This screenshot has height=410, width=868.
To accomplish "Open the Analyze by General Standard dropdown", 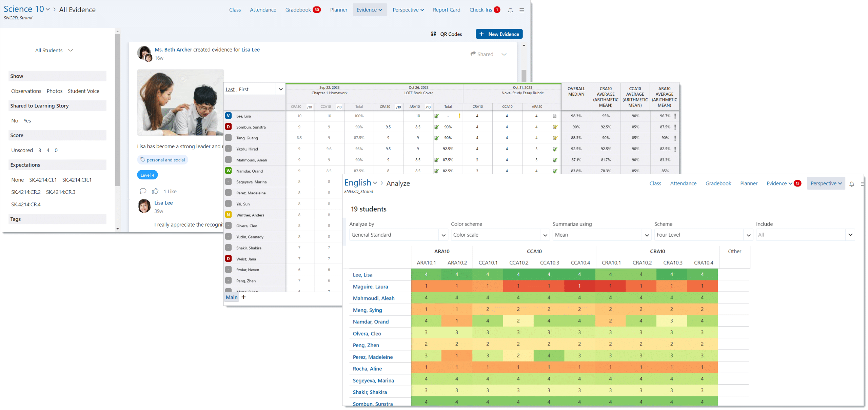I will (x=398, y=235).
